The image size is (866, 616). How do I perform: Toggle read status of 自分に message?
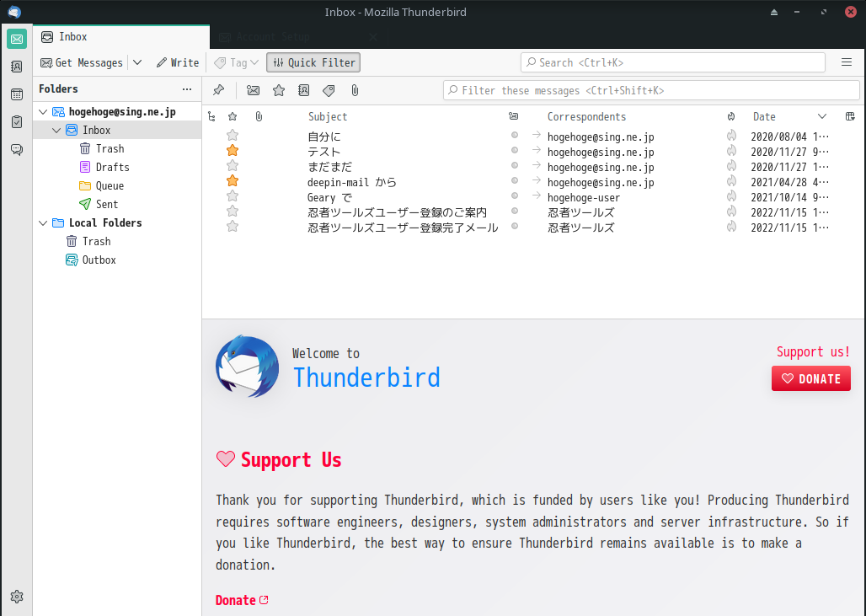(515, 135)
